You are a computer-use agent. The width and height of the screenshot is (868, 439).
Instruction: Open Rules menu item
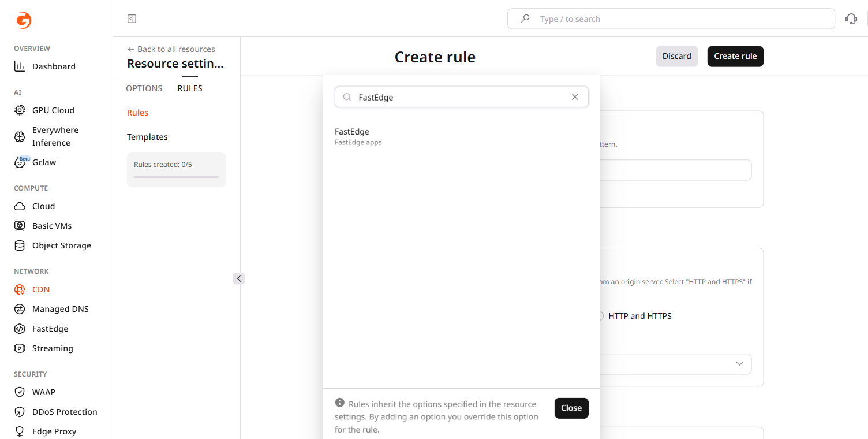[138, 113]
